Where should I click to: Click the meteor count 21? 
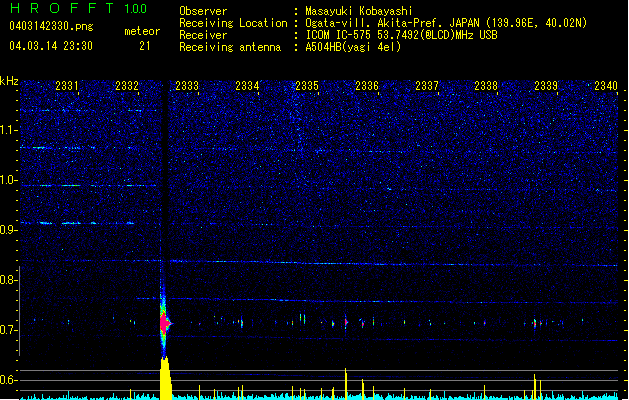(x=145, y=46)
